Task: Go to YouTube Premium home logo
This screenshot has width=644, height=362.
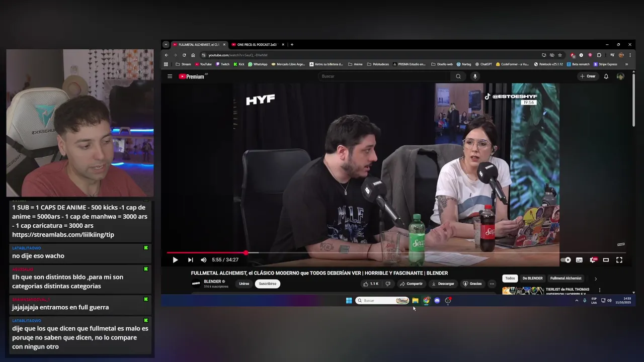Action: point(192,76)
